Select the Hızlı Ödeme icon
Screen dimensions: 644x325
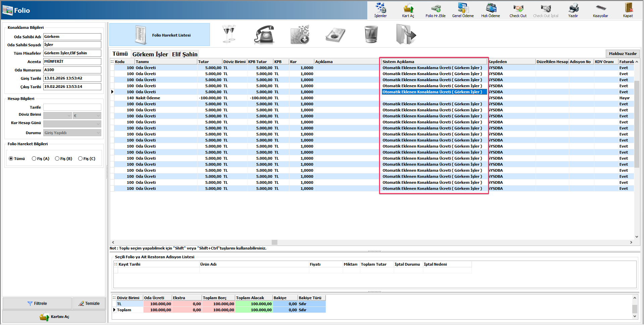click(490, 10)
